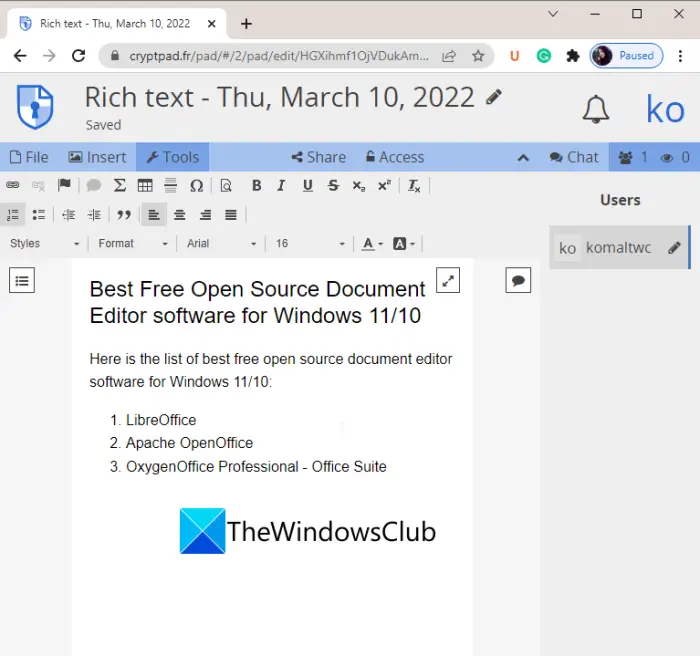Open the Format dropdown

click(133, 243)
